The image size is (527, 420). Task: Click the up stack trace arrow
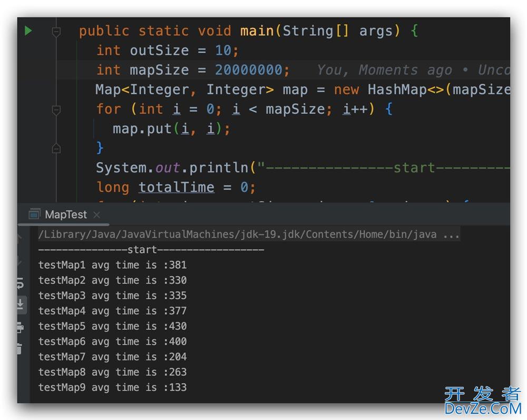click(x=20, y=238)
